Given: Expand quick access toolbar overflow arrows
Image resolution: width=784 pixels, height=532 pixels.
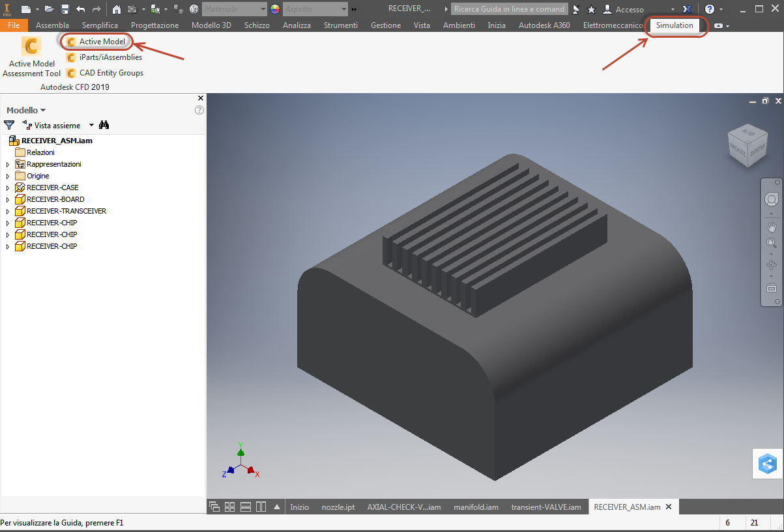Looking at the screenshot, I should coord(354,10).
